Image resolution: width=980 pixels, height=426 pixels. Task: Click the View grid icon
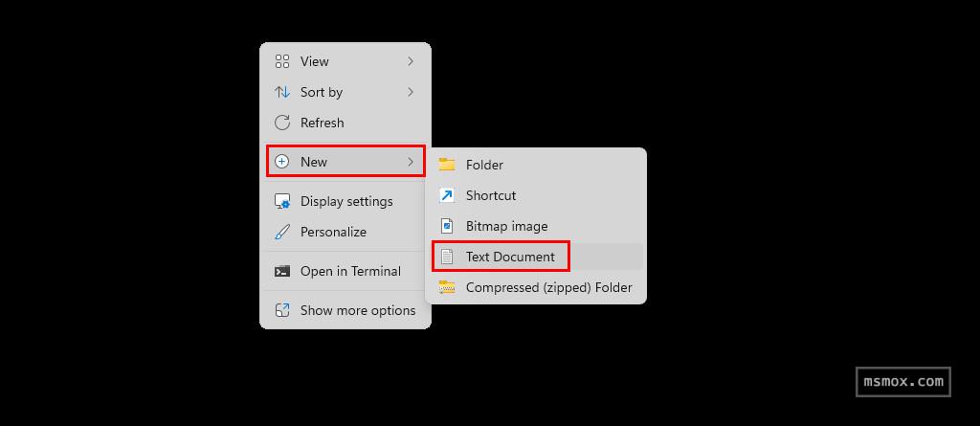282,61
